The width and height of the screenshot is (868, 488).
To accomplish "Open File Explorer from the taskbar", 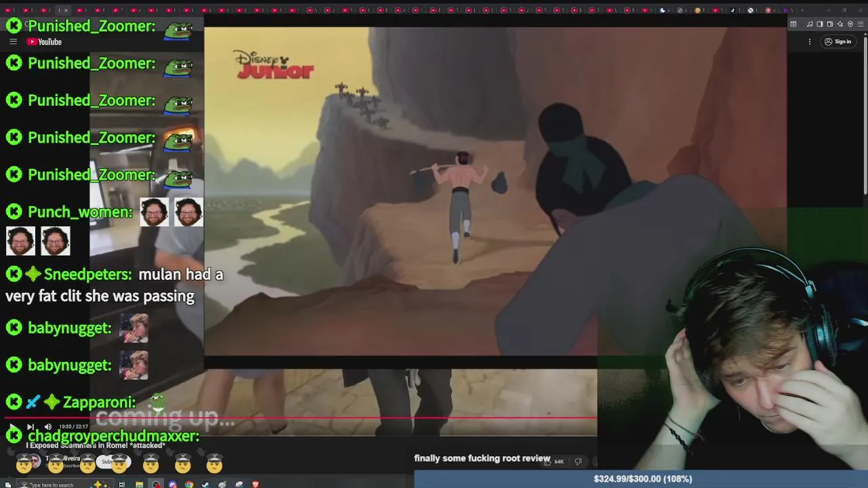I will [139, 485].
